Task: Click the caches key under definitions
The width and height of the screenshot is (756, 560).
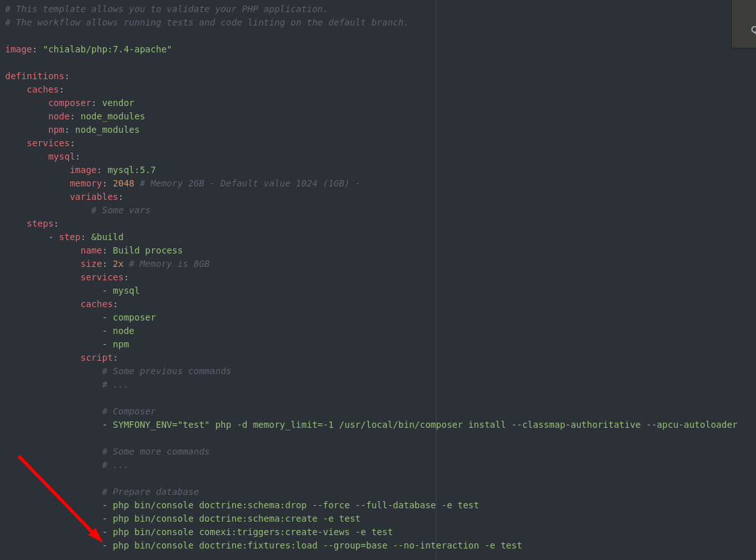Action: (x=43, y=89)
